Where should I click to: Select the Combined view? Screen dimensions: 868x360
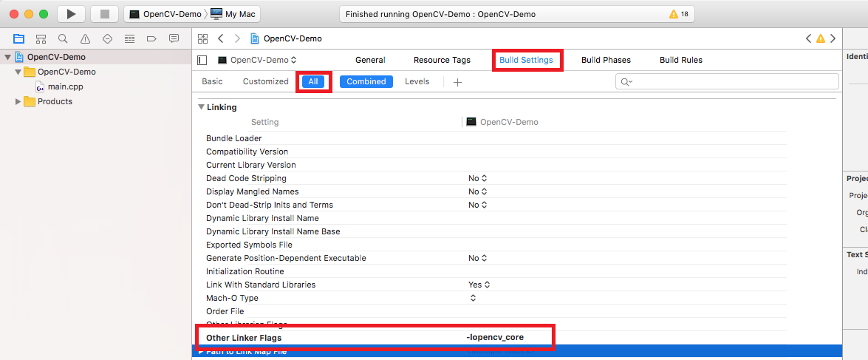[366, 81]
